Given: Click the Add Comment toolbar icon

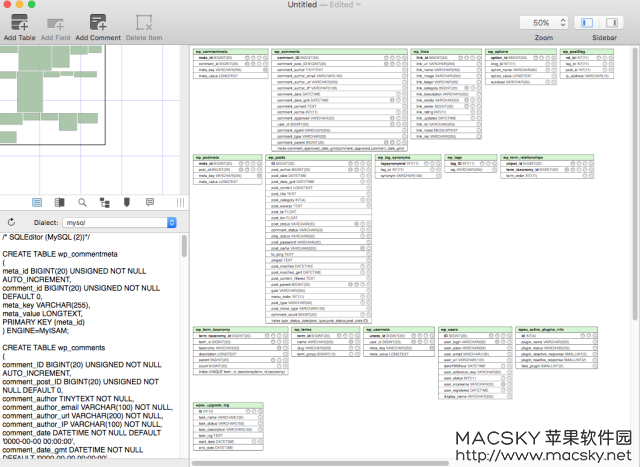Looking at the screenshot, I should 98,23.
